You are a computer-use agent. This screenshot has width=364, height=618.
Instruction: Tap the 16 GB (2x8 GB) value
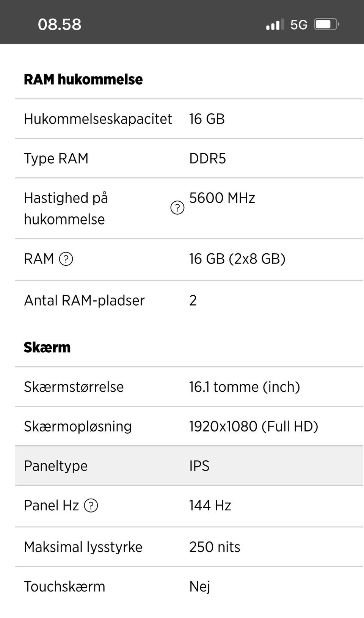point(237,259)
